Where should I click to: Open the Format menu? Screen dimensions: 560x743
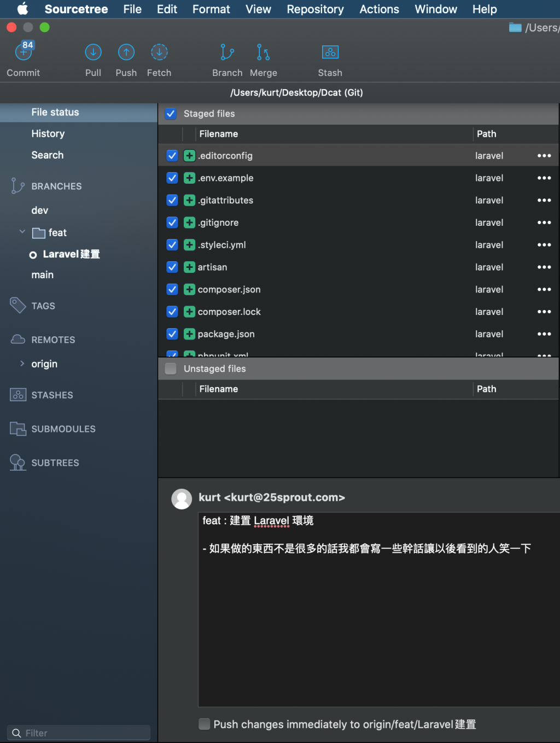click(211, 9)
